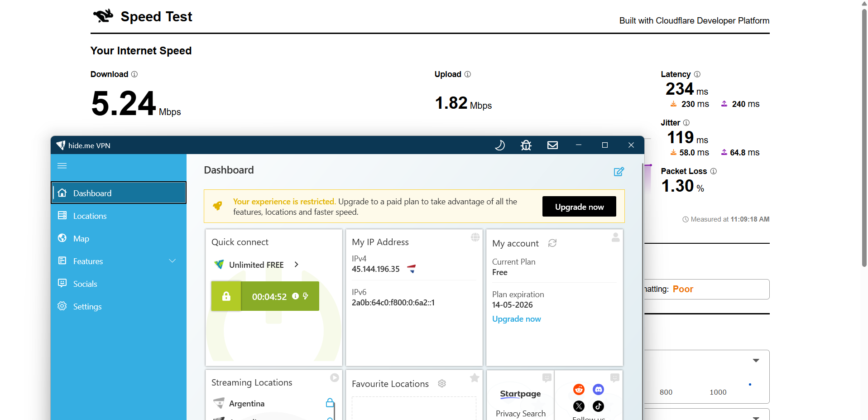The width and height of the screenshot is (868, 420).
Task: Click the 1.30 % packet loss value
Action: click(683, 186)
